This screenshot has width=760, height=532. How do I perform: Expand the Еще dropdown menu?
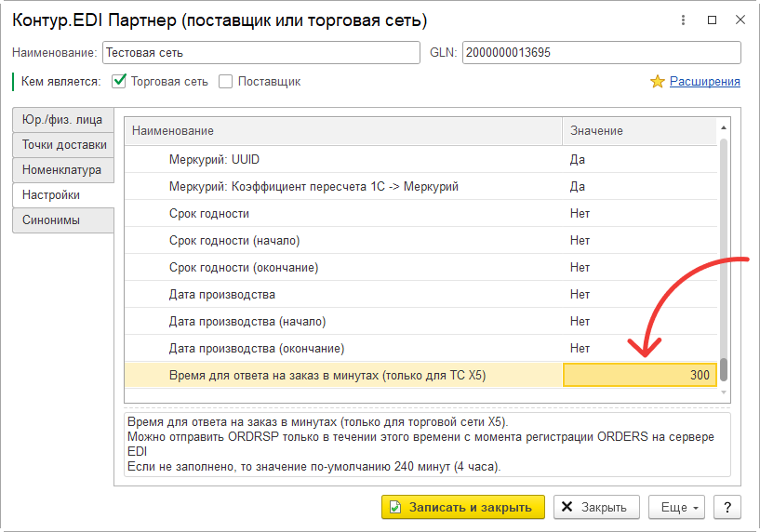[x=676, y=507]
